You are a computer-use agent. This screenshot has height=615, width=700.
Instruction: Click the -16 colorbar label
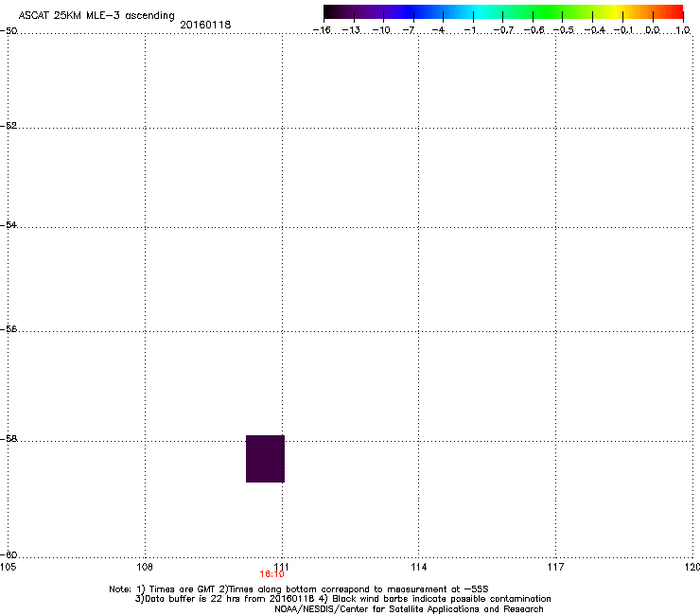pos(322,30)
